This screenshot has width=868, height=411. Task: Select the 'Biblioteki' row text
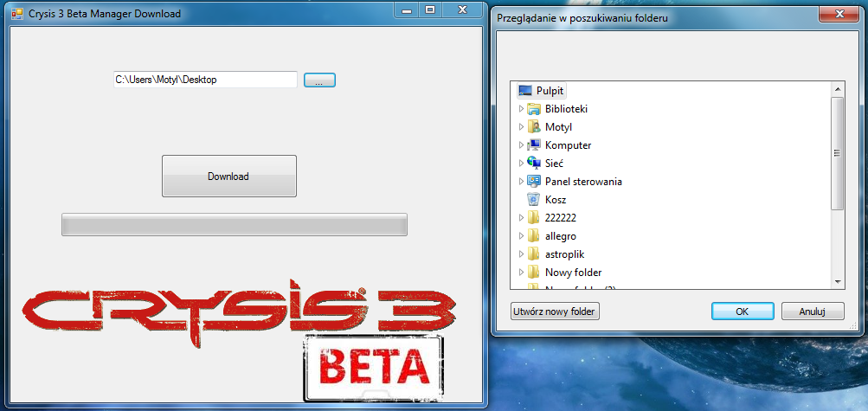click(x=566, y=109)
